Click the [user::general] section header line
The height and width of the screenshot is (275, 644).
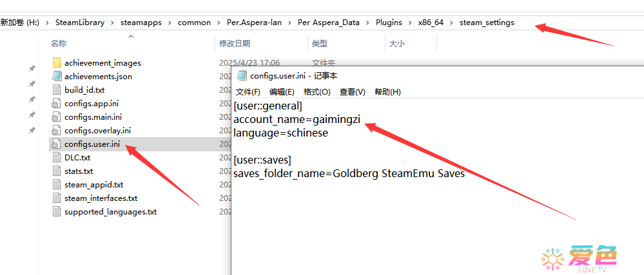(x=268, y=106)
